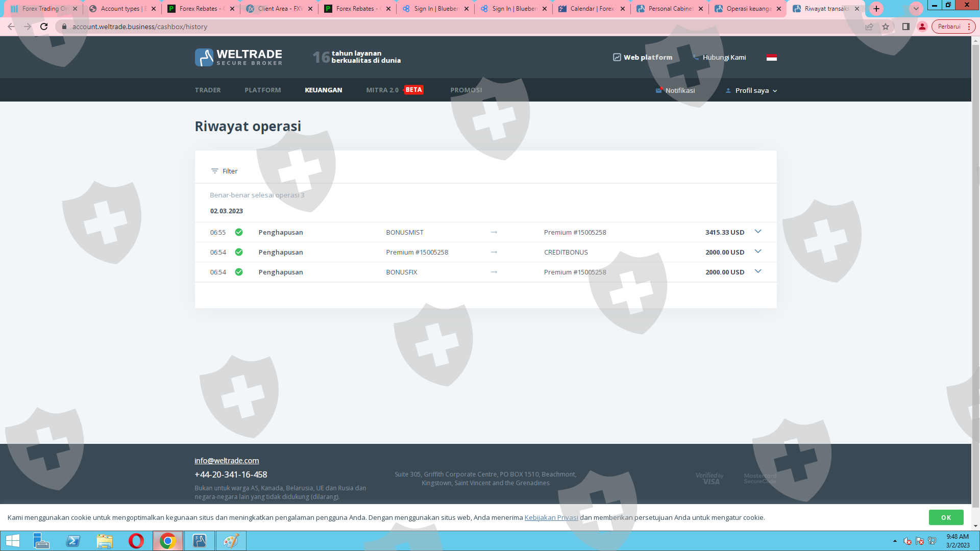Click green check on 06:55 operation
The height and width of the screenshot is (551, 980).
tap(238, 232)
